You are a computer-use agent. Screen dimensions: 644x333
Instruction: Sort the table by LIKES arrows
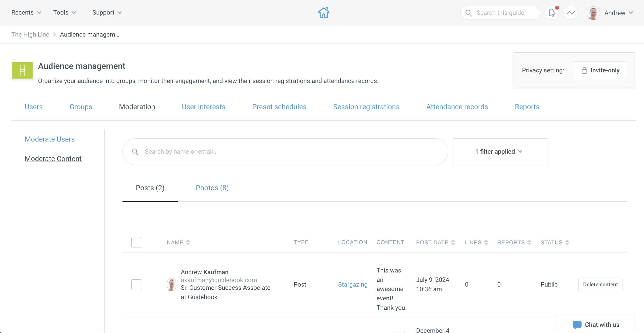(x=486, y=242)
